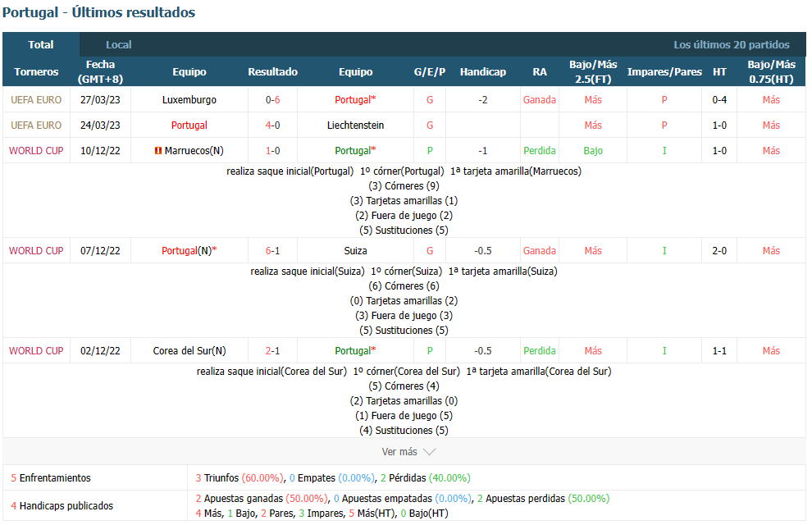Open the 2-1 result score
The height and width of the screenshot is (525, 812).
pos(273,350)
